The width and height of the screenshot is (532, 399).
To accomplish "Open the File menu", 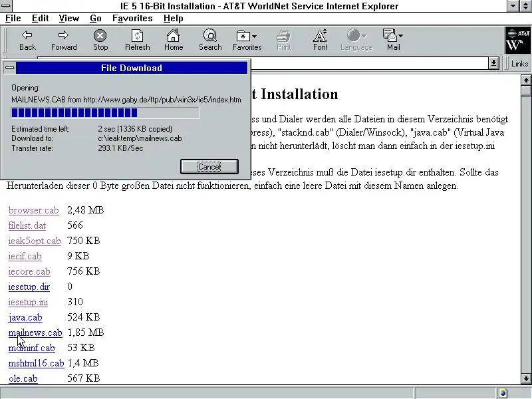I will pos(13,19).
